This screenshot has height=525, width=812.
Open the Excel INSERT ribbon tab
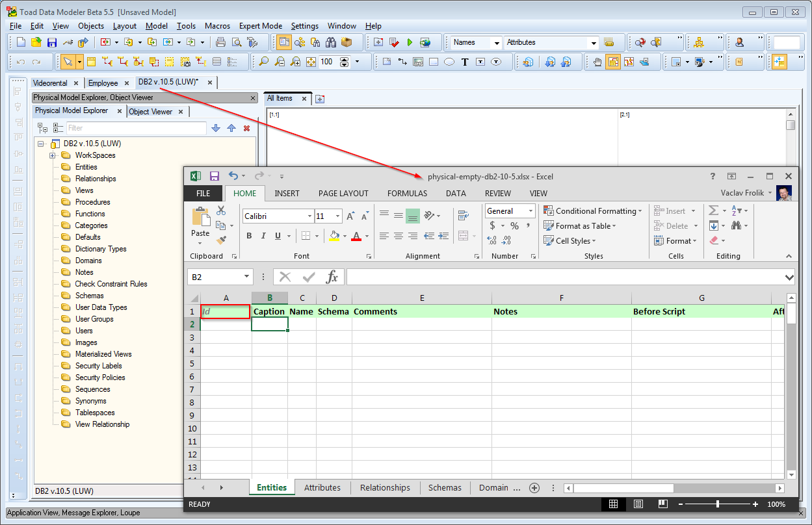click(287, 193)
